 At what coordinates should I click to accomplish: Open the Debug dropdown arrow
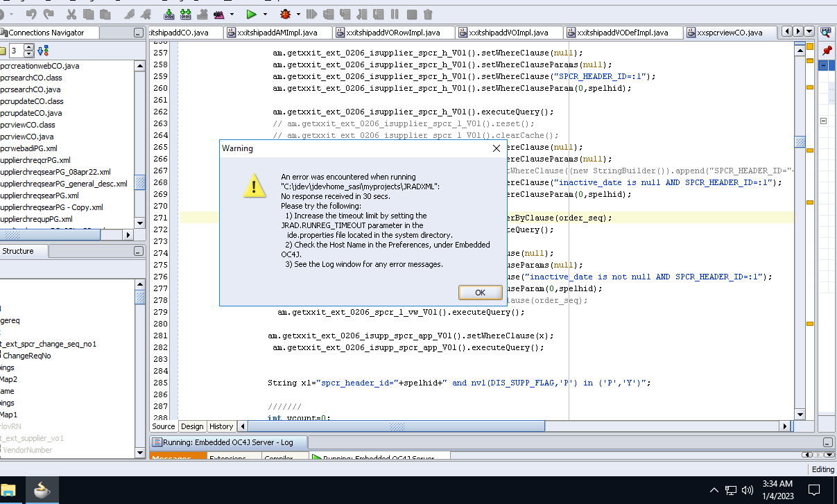tap(297, 15)
